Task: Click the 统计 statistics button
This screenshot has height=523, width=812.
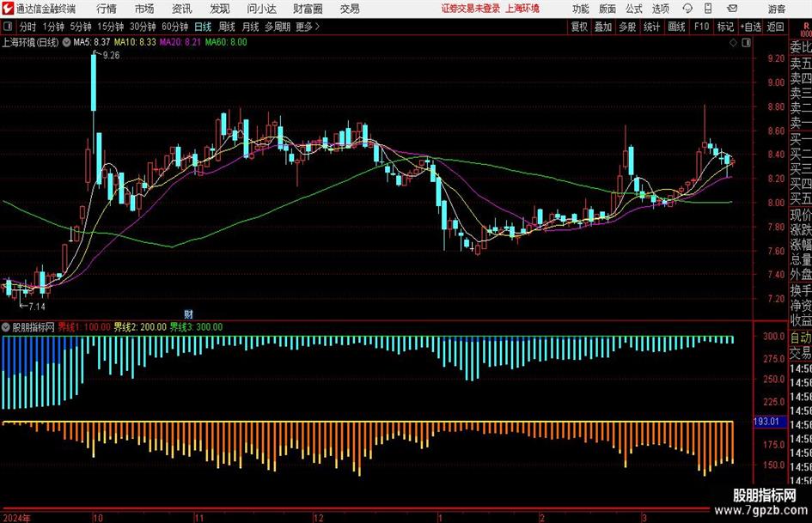Action: point(651,27)
